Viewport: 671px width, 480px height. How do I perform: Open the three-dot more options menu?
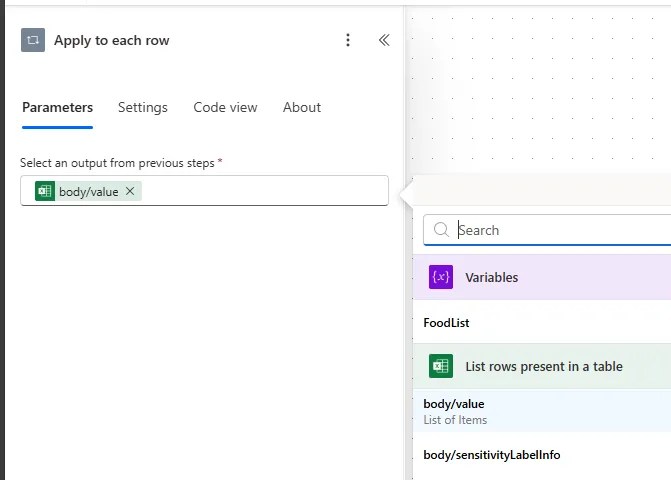[x=348, y=40]
